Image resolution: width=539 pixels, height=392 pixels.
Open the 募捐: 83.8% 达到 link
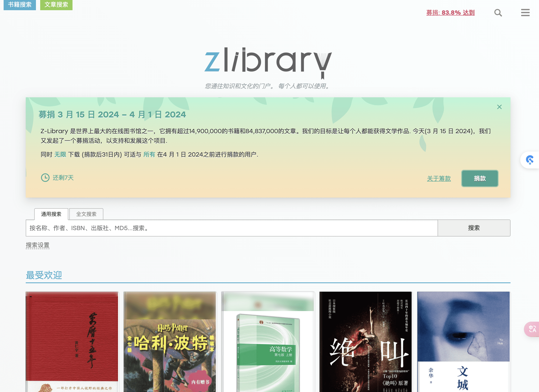450,13
